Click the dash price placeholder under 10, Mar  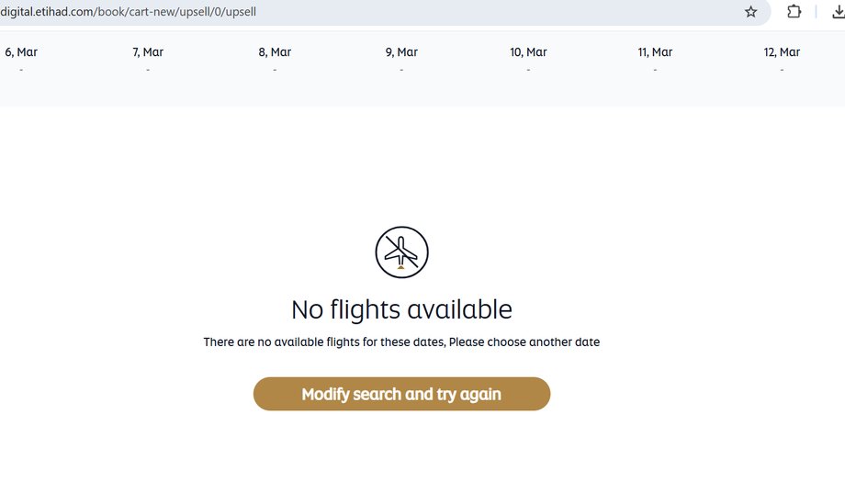[528, 70]
